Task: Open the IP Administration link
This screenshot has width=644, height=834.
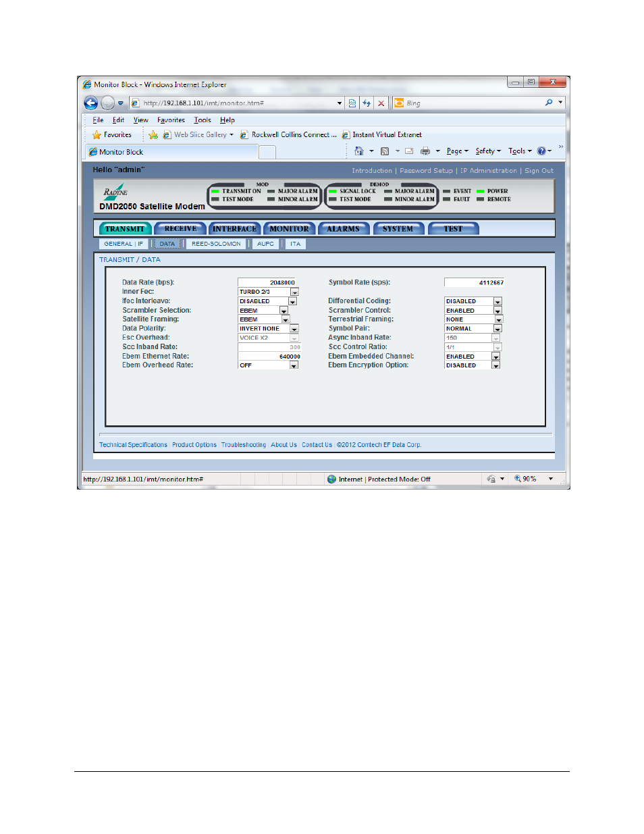Action: click(x=489, y=171)
